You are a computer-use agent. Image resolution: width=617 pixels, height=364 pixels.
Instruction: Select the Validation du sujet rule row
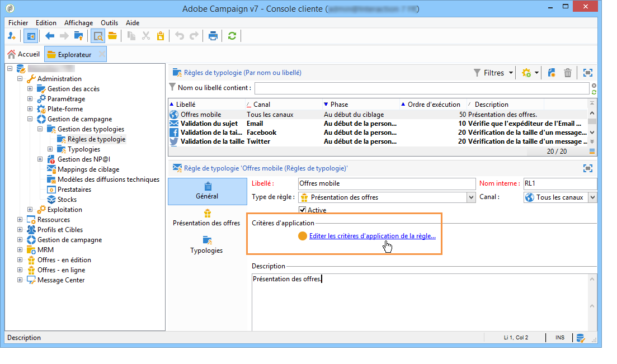(378, 124)
